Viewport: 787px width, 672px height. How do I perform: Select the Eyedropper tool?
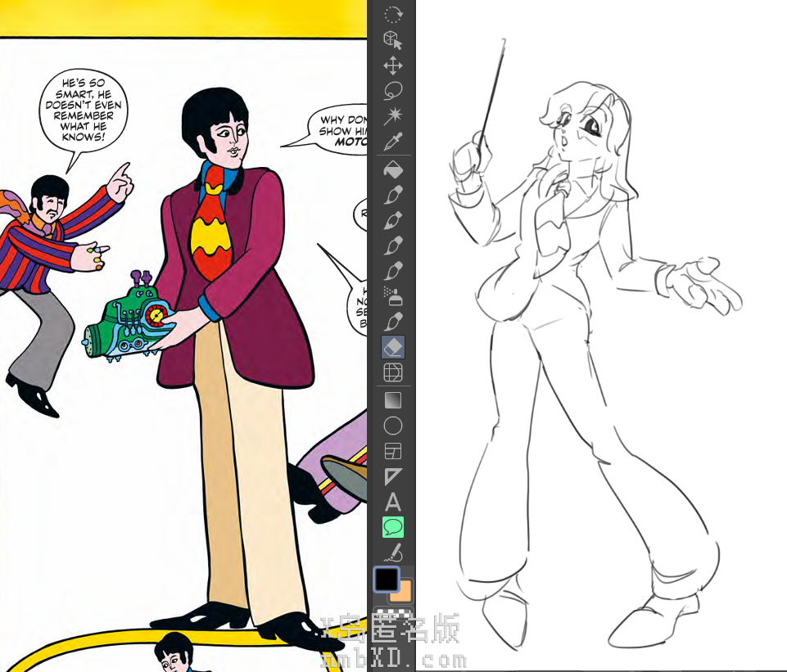coord(393,141)
